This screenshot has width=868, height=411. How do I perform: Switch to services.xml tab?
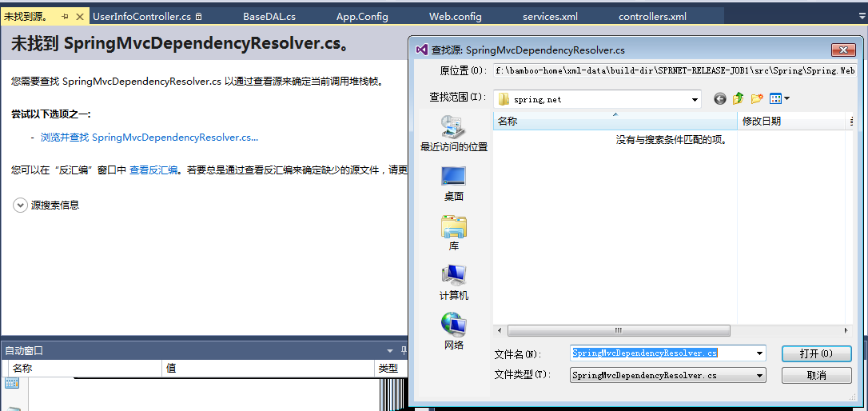click(x=550, y=17)
